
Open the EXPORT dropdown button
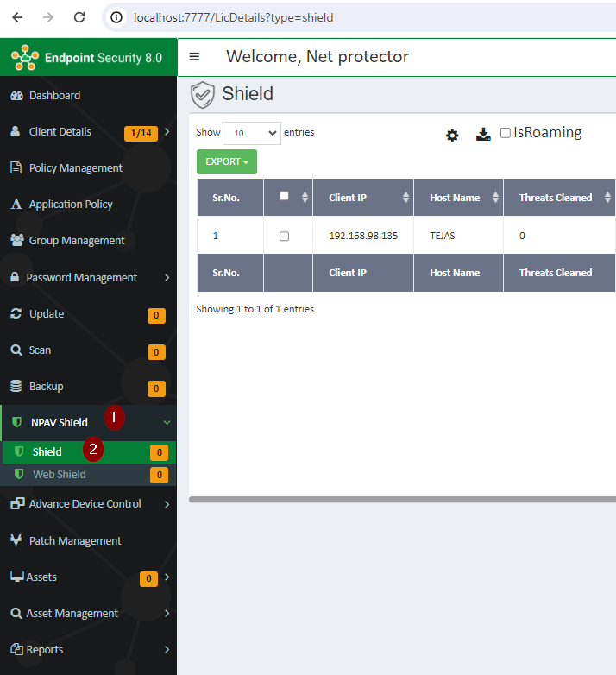click(x=227, y=162)
